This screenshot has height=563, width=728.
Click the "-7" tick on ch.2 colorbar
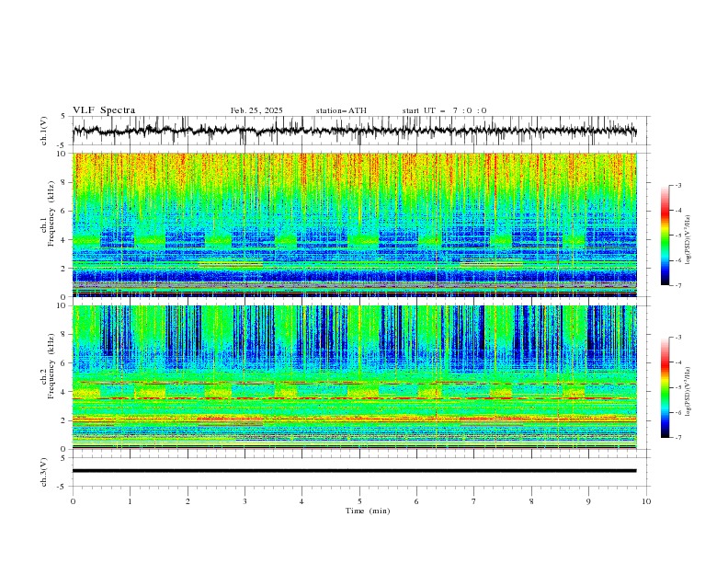[x=677, y=438]
